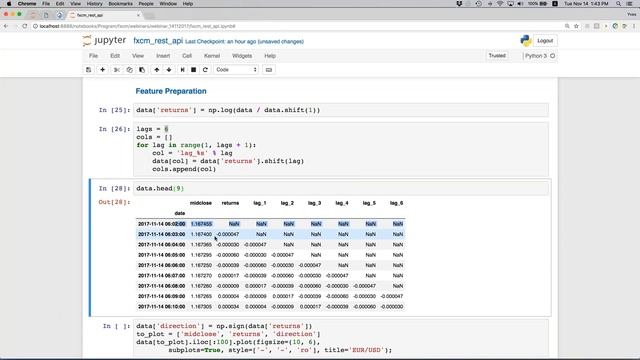640x360 pixels.
Task: Click the midclose value 1.167400
Action: 201,234
